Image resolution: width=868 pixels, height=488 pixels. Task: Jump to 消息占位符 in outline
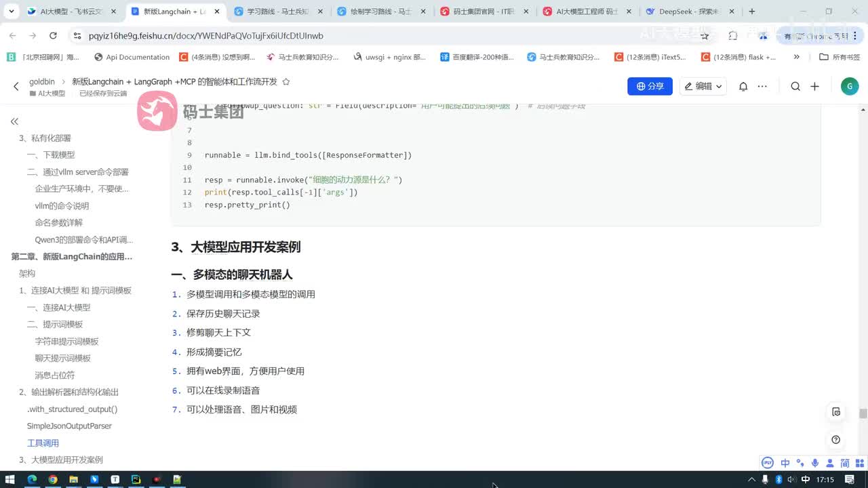coord(55,375)
